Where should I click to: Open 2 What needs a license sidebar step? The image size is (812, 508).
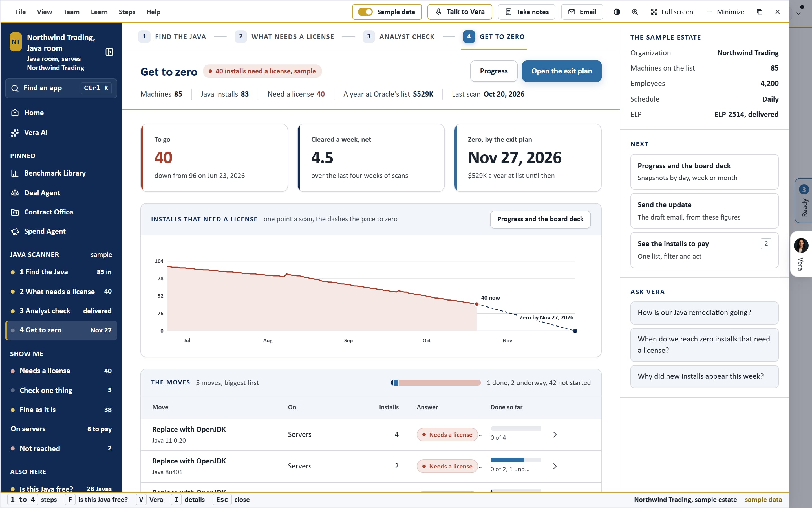(61, 292)
